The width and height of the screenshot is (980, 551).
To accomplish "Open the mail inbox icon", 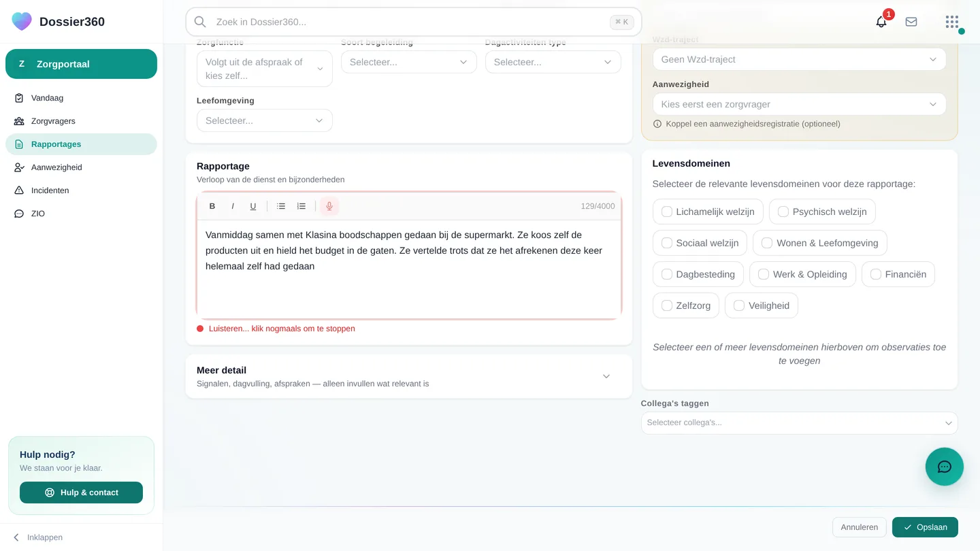I will pos(911,22).
